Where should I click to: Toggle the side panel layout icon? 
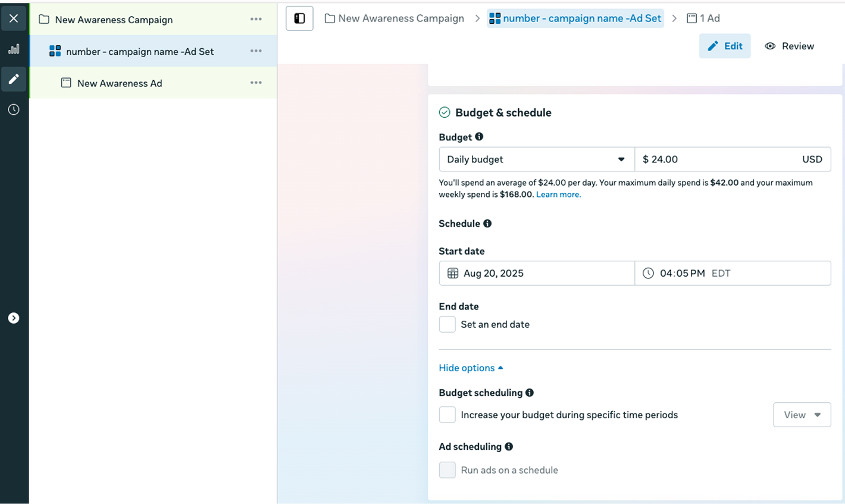click(299, 18)
